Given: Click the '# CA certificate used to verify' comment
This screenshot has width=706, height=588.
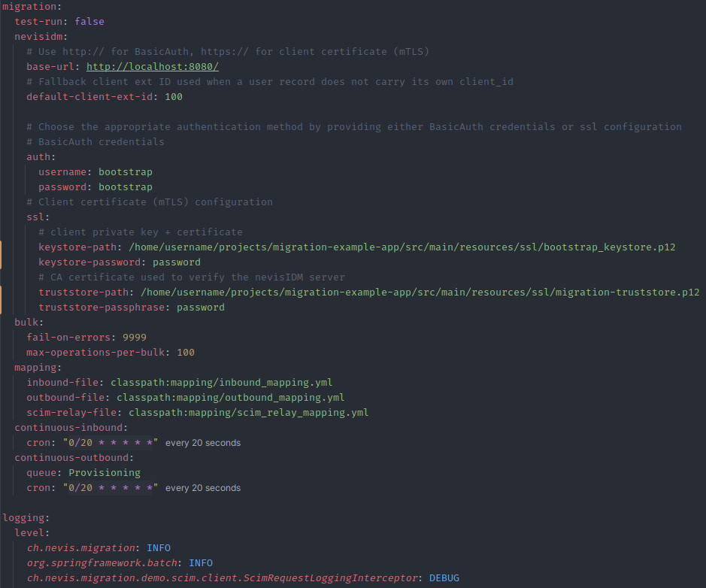Looking at the screenshot, I should click(x=192, y=277).
